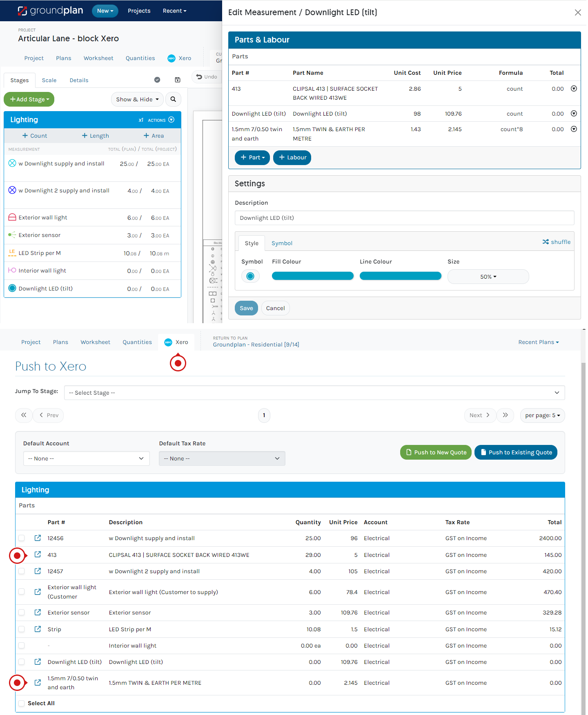588x715 pixels.
Task: Click the Line Colour swatch
Action: coord(401,276)
